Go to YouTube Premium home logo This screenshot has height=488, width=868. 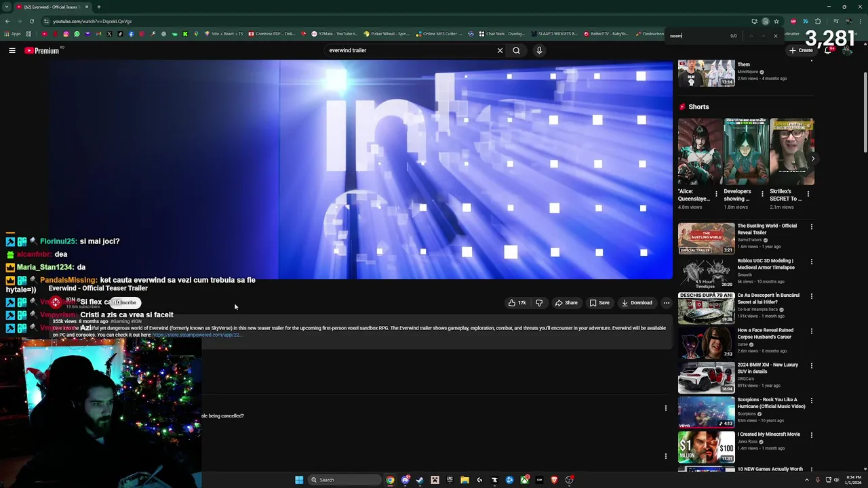(42, 50)
